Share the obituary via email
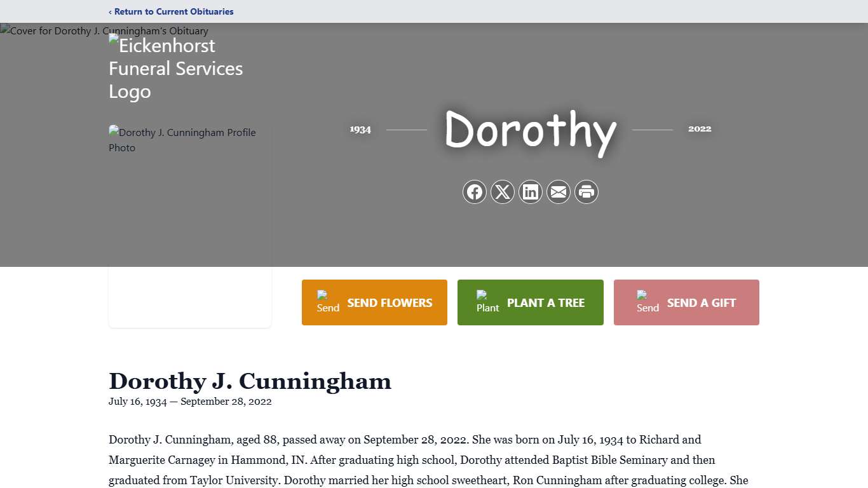The width and height of the screenshot is (868, 488). click(x=559, y=192)
